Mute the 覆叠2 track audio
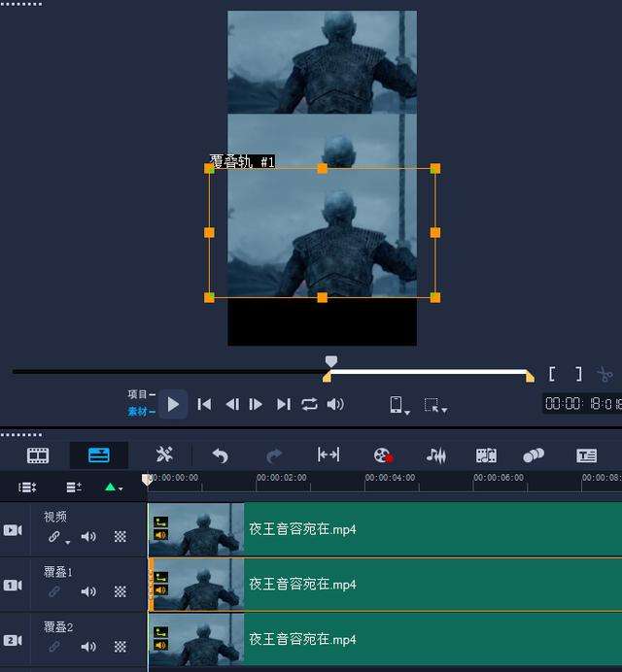Image resolution: width=622 pixels, height=672 pixels. tap(88, 647)
